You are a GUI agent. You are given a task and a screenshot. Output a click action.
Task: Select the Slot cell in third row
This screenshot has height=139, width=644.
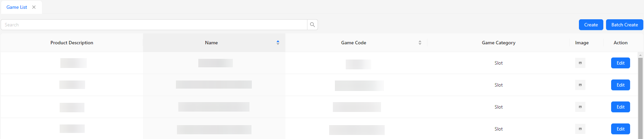(x=499, y=107)
